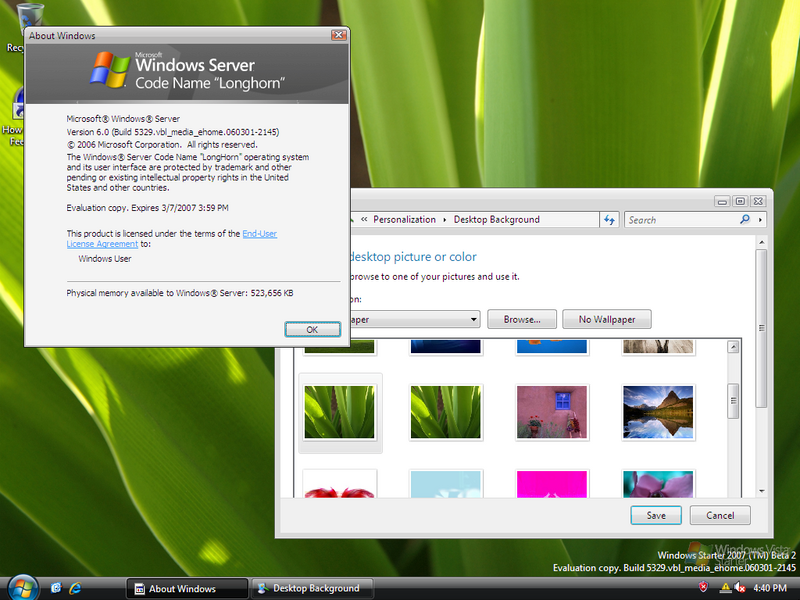This screenshot has width=800, height=600.
Task: Click the build version text in About
Action: 173,132
